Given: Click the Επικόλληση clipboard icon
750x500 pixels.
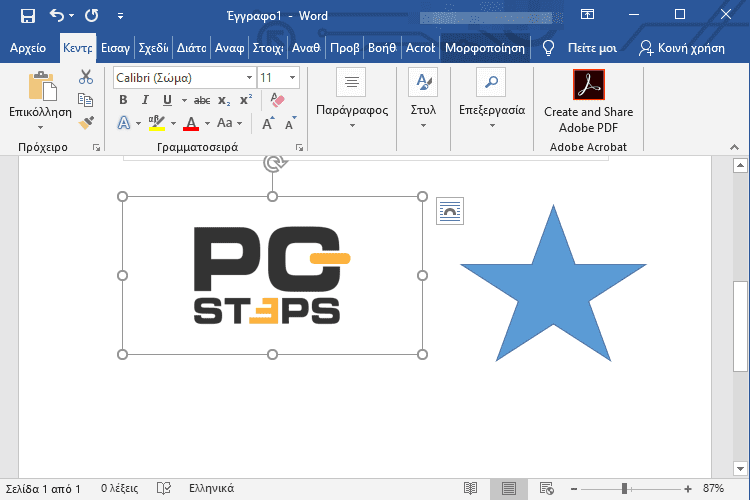Looking at the screenshot, I should pyautogui.click(x=42, y=87).
